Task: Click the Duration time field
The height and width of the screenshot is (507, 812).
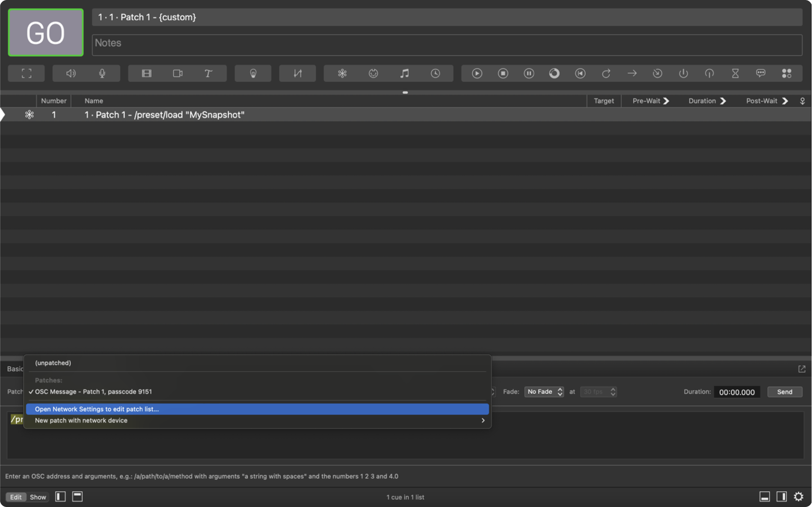Action: point(737,392)
